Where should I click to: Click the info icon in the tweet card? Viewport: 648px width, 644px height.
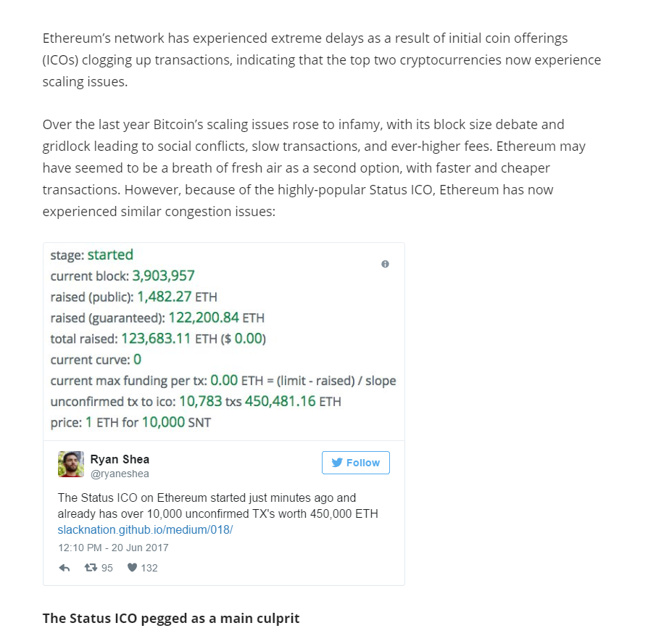point(385,264)
